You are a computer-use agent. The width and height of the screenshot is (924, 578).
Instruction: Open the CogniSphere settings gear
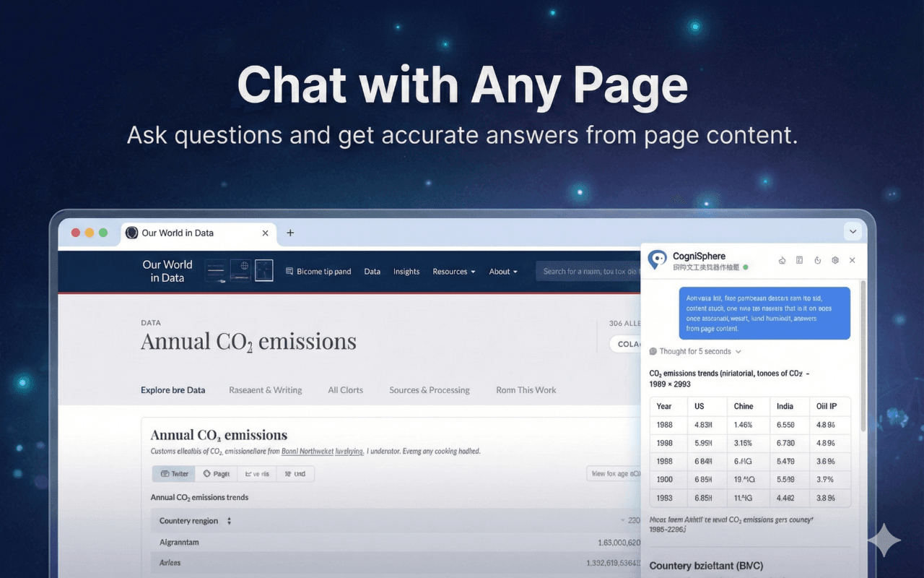pyautogui.click(x=835, y=260)
